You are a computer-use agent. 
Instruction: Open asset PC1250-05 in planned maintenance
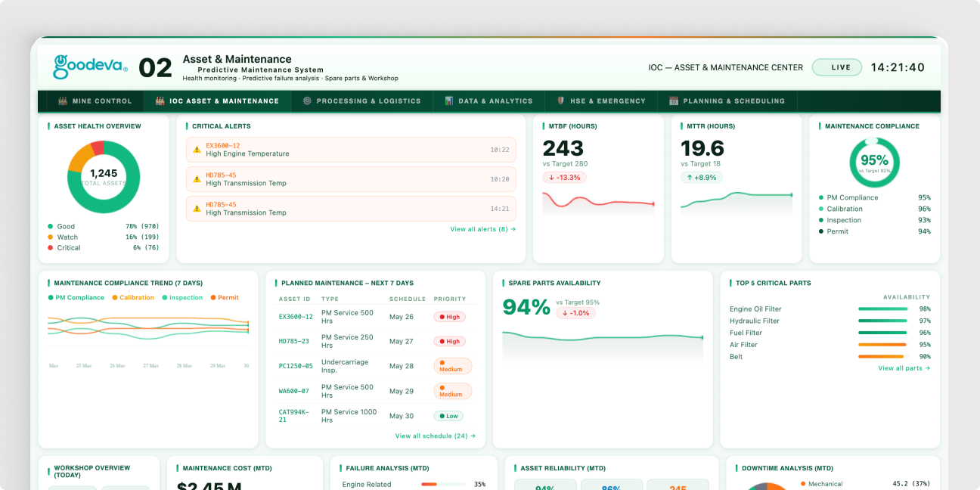pos(296,366)
